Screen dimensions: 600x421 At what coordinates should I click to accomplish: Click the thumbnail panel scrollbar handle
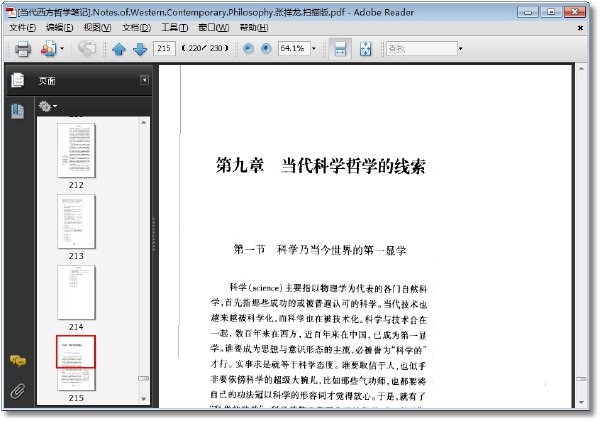(x=143, y=379)
